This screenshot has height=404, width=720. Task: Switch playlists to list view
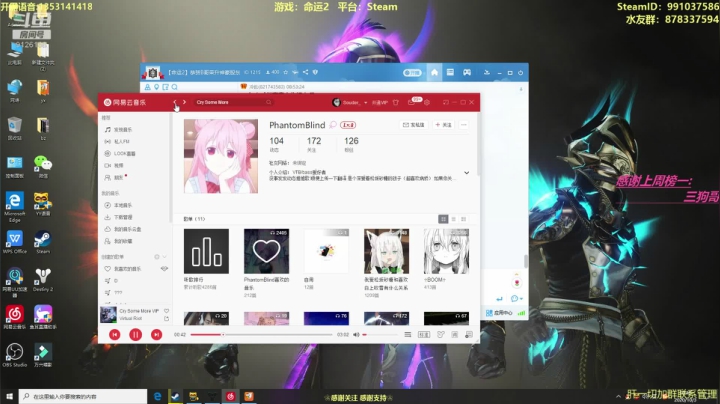[x=454, y=219]
